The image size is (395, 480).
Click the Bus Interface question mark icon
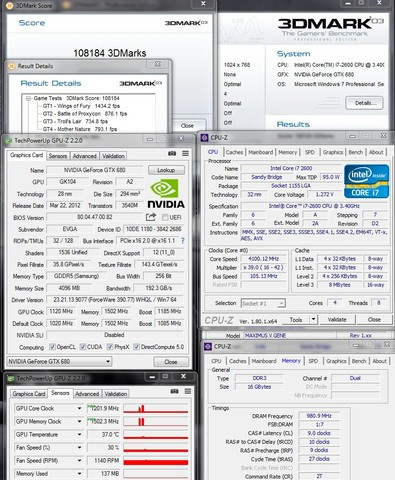coord(183,240)
